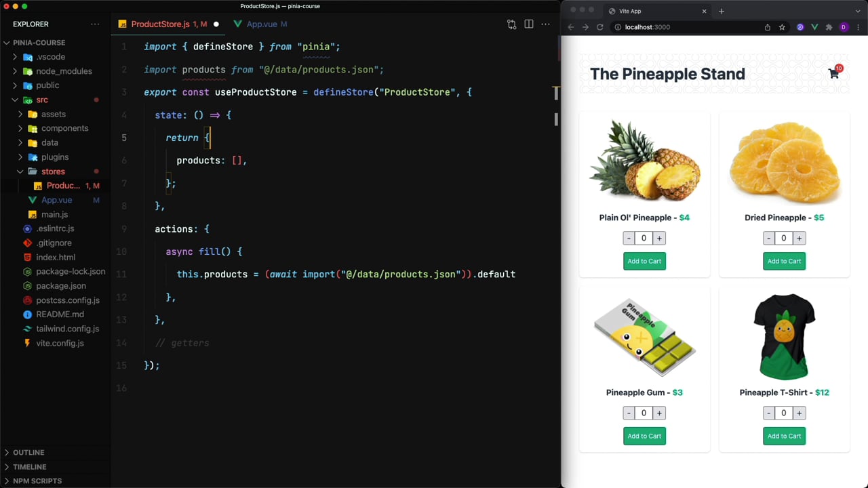
Task: Open the Vue devtools extension icon
Action: pos(814,27)
